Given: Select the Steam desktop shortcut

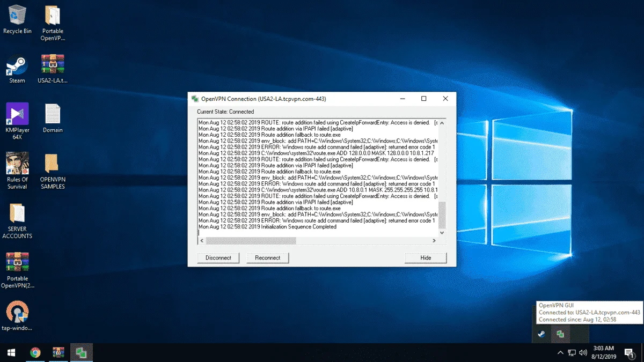Looking at the screenshot, I should pyautogui.click(x=17, y=69).
